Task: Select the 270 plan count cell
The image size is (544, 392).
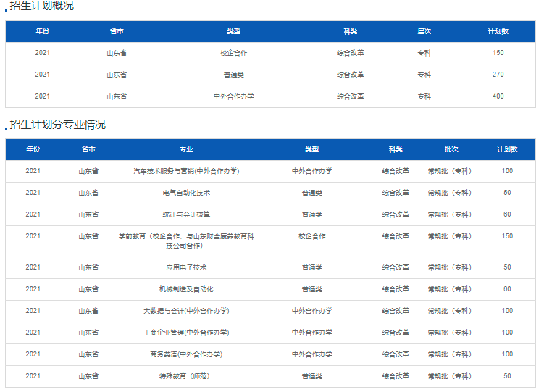Action: (498, 74)
